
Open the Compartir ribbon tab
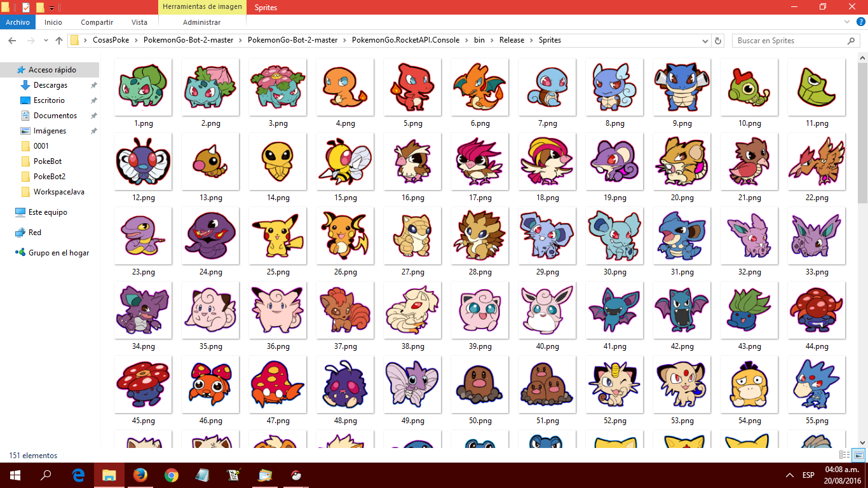97,22
